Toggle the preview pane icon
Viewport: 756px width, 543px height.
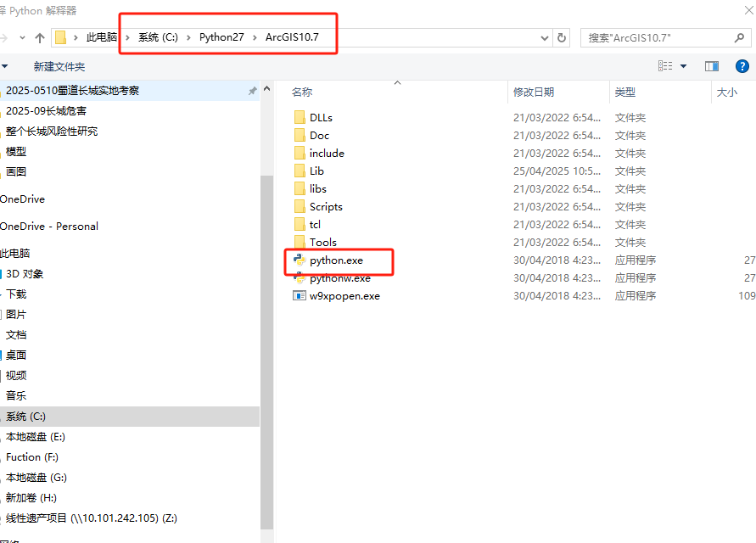[x=712, y=66]
